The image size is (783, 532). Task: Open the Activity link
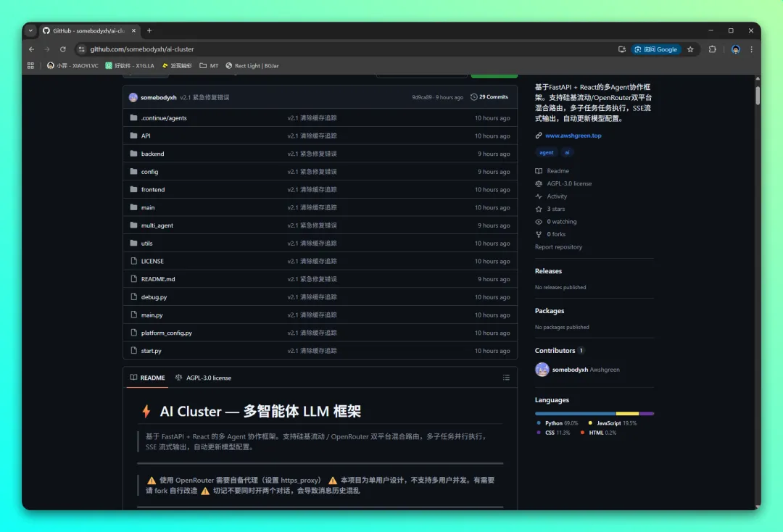(x=551, y=196)
